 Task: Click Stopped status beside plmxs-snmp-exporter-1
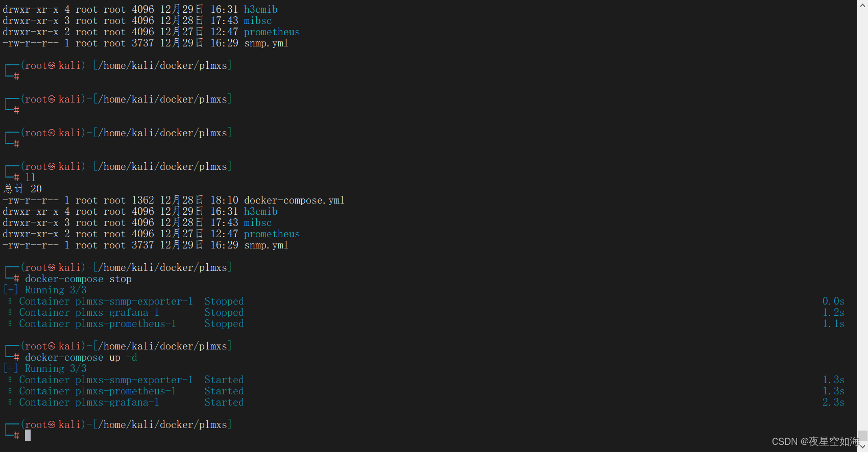click(x=224, y=301)
